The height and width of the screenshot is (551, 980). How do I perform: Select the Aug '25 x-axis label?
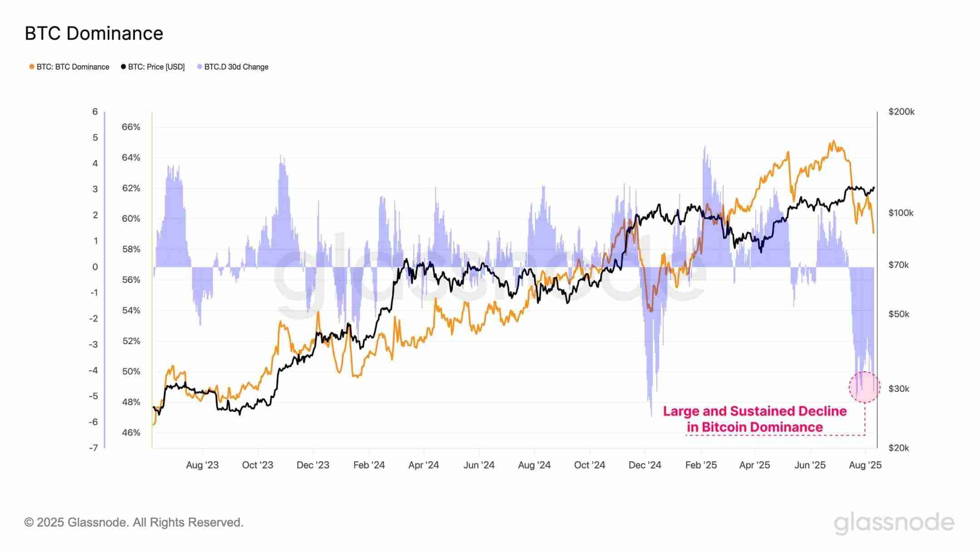pos(865,465)
